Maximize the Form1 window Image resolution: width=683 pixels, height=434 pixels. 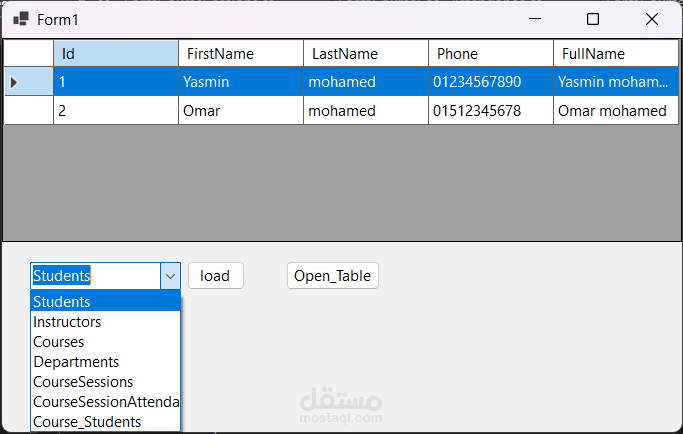pyautogui.click(x=592, y=19)
